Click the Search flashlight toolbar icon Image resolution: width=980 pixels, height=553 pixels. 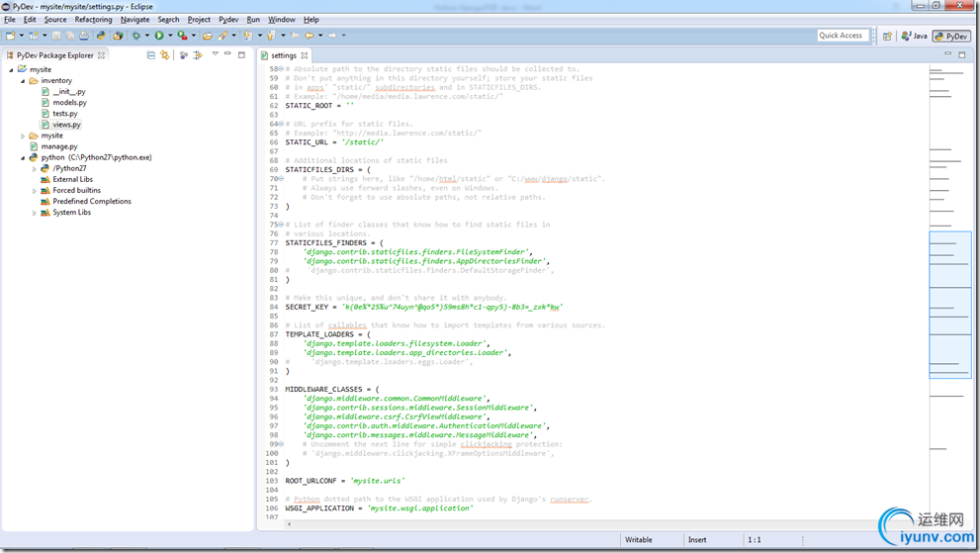click(x=223, y=36)
